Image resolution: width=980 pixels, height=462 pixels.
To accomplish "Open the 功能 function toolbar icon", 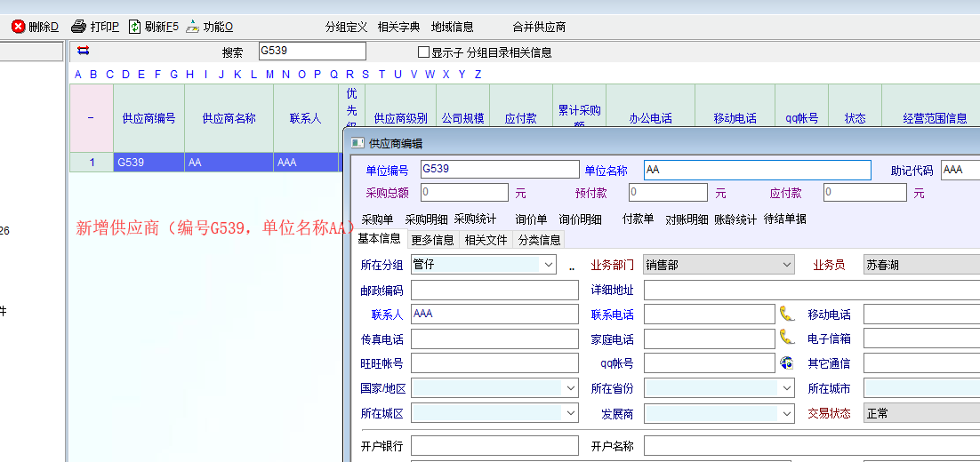I will (x=192, y=27).
